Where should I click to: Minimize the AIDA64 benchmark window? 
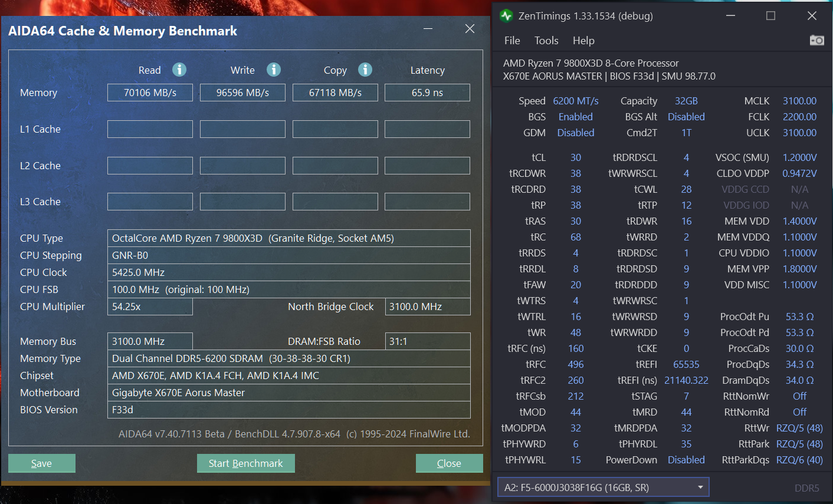[428, 28]
